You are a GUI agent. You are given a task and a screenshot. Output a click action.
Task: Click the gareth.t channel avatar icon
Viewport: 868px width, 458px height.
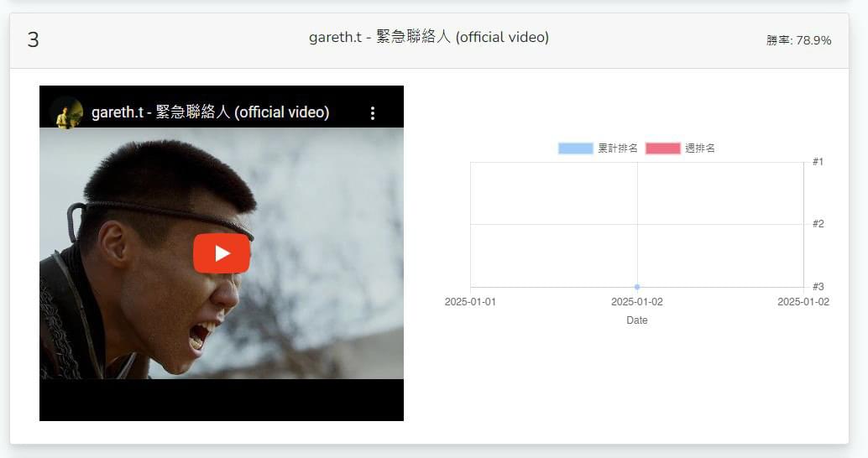coord(67,112)
